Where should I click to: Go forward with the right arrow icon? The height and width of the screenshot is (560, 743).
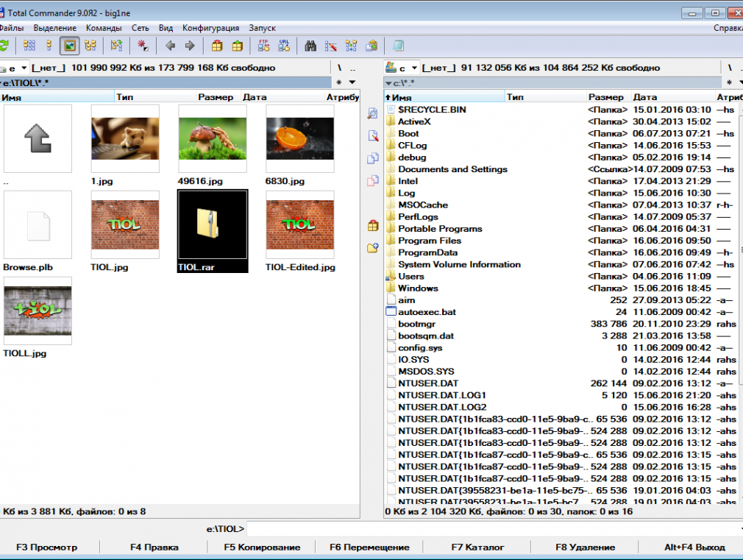pyautogui.click(x=190, y=46)
